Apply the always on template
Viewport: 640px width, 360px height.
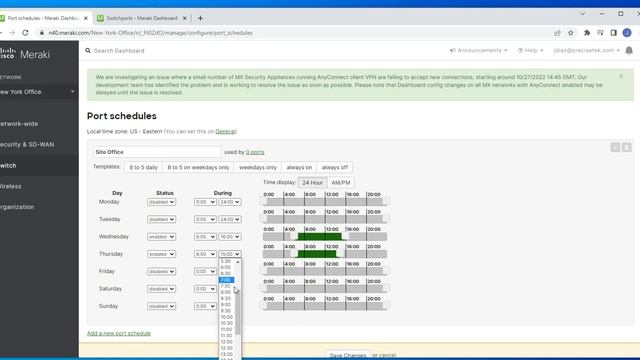(x=299, y=167)
